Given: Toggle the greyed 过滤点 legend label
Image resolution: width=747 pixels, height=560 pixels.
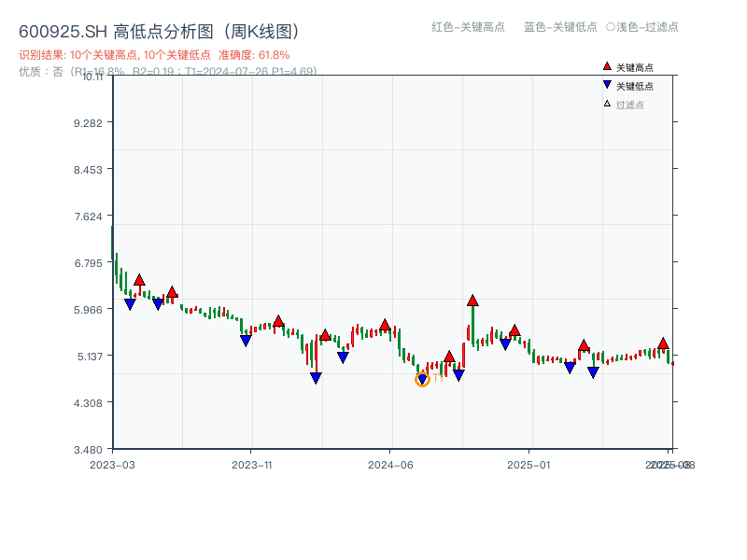Looking at the screenshot, I should 630,105.
